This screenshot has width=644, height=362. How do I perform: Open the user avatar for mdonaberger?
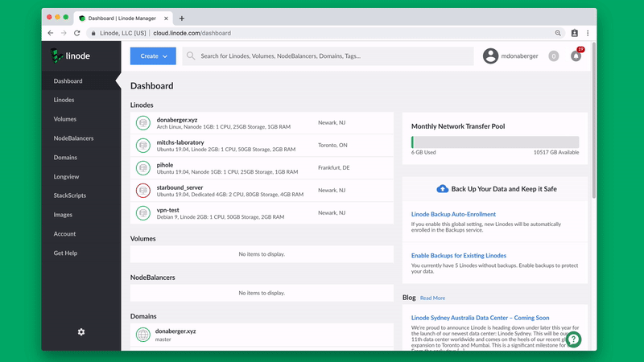pyautogui.click(x=490, y=56)
